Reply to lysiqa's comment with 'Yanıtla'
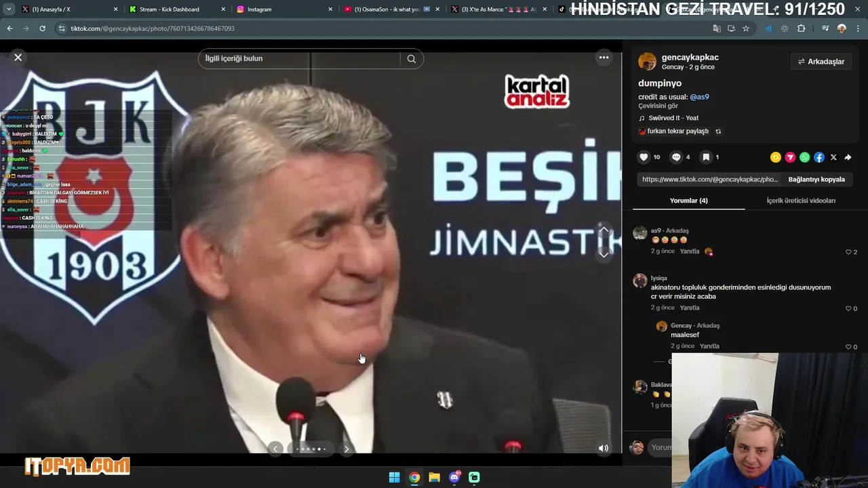Screen dimensions: 868x488 coord(690,308)
